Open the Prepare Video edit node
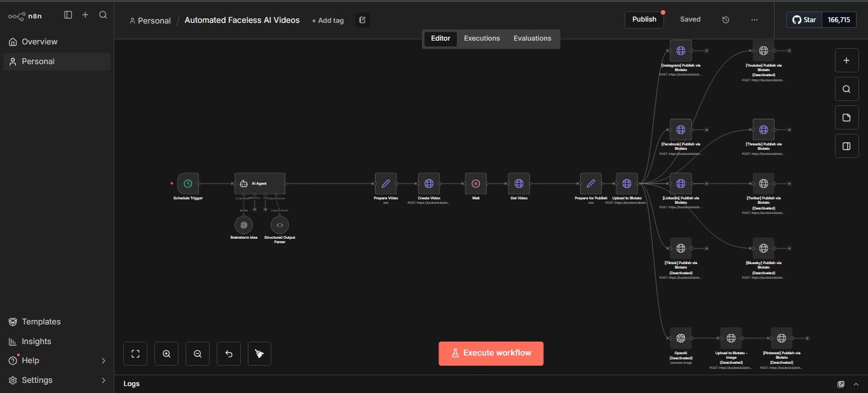868x393 pixels. coord(386,183)
